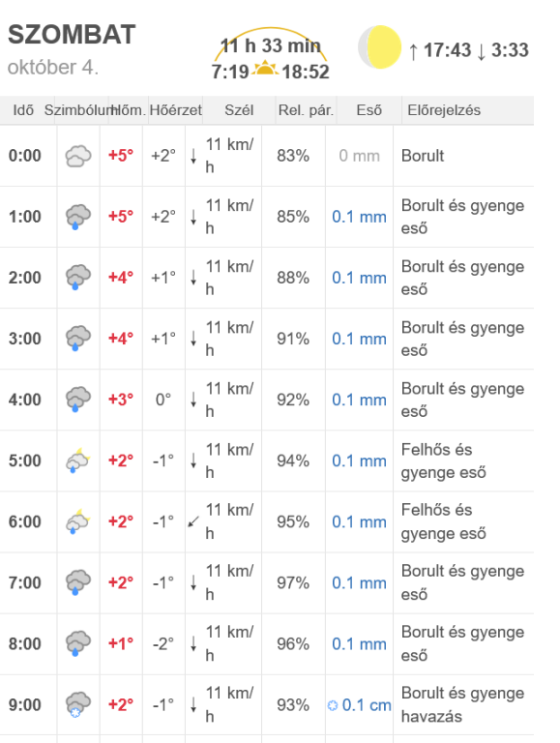Click the snowflake icon beside 0.1 cm
This screenshot has height=743, width=560.
[333, 705]
